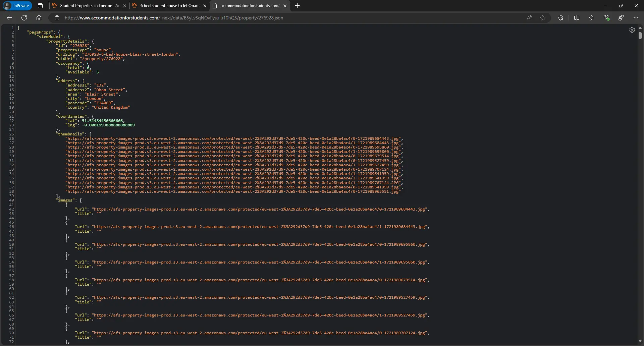Screen dimensions: 644x346
Task: Add this page to favorites with star icon
Action: pyautogui.click(x=543, y=18)
